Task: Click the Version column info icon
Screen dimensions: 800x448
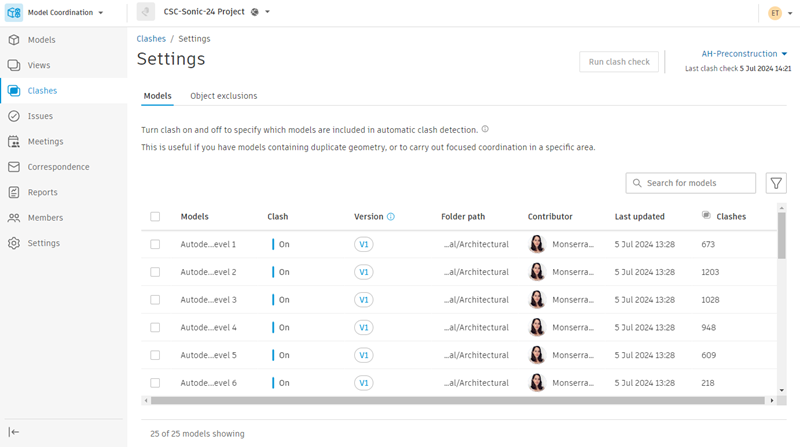Action: 391,216
